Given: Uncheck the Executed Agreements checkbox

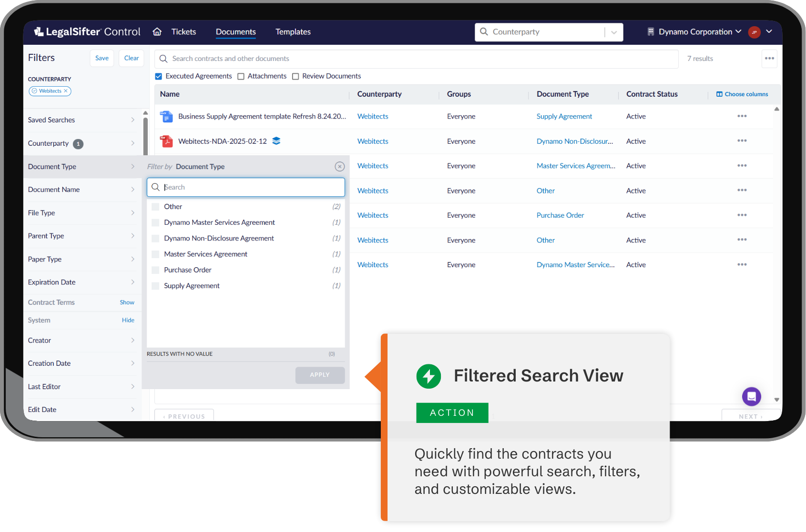Looking at the screenshot, I should [159, 76].
